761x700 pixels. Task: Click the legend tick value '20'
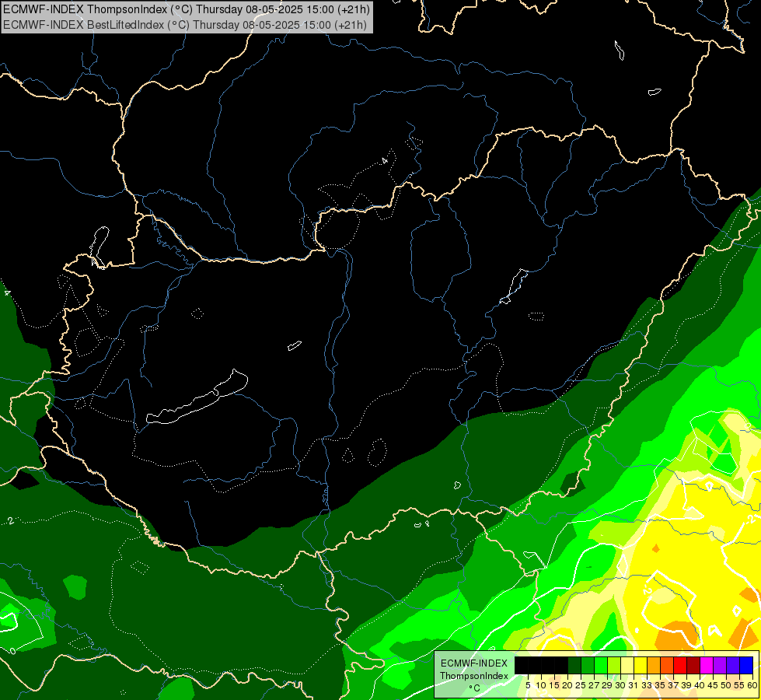(567, 685)
